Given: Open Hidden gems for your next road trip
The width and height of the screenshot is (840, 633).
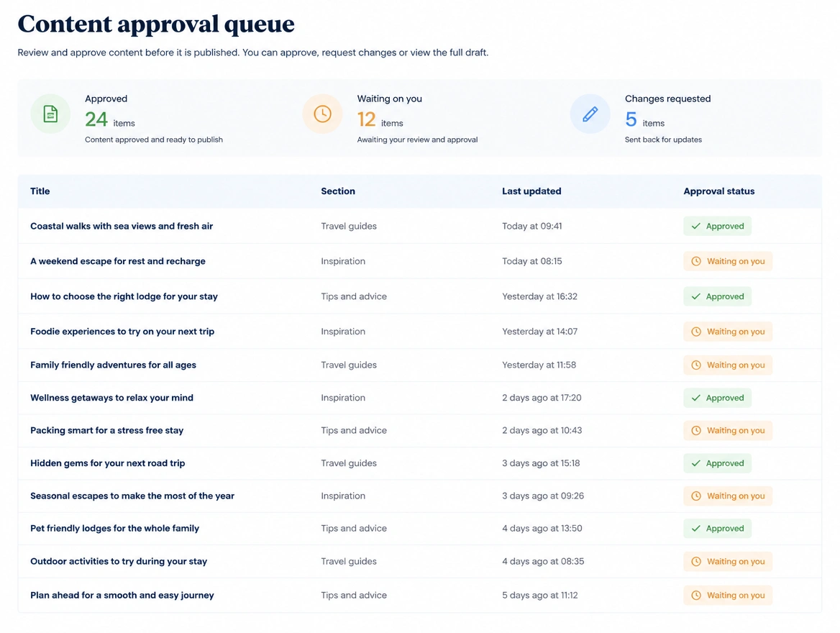Looking at the screenshot, I should point(108,463).
